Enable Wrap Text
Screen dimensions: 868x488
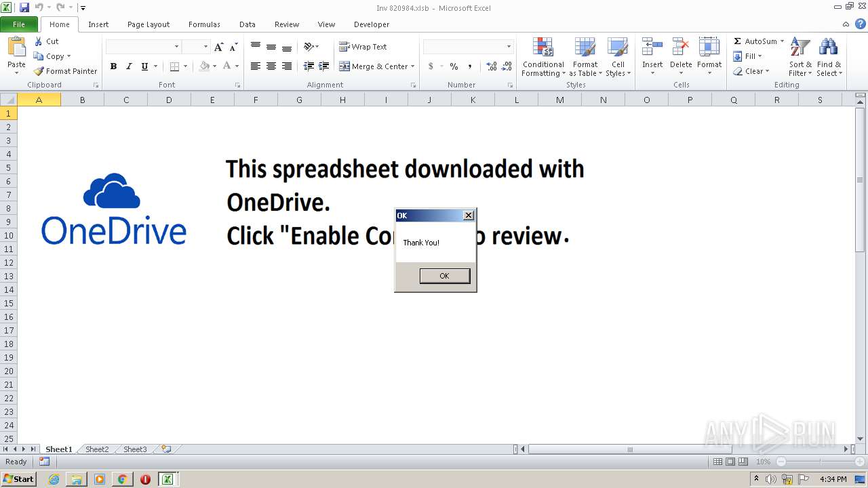pos(363,47)
